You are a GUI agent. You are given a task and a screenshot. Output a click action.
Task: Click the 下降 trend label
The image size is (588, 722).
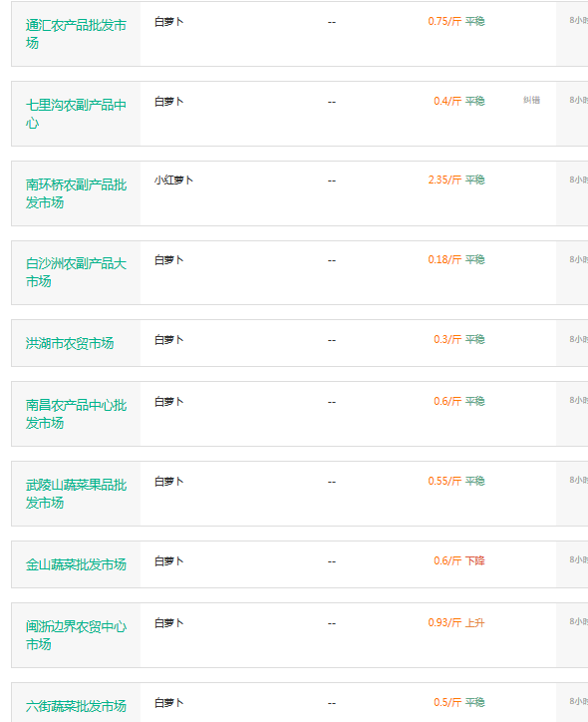coord(474,560)
